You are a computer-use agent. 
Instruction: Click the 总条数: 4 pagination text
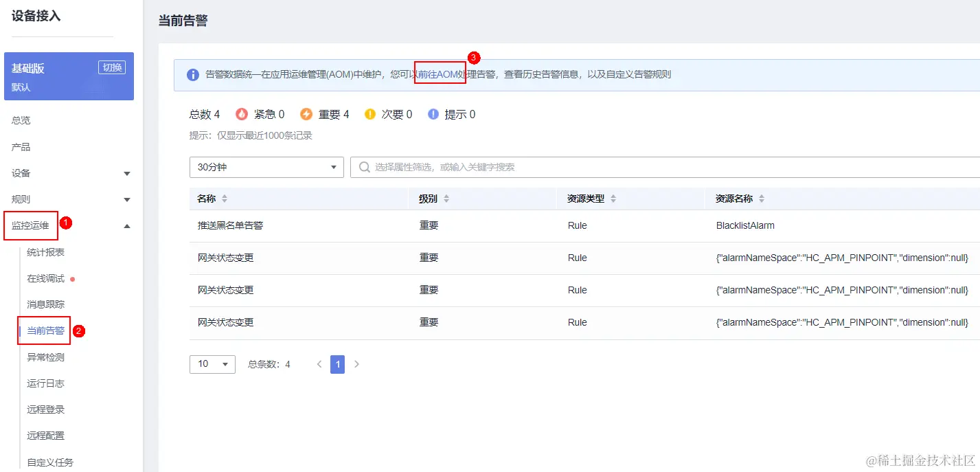tap(269, 364)
